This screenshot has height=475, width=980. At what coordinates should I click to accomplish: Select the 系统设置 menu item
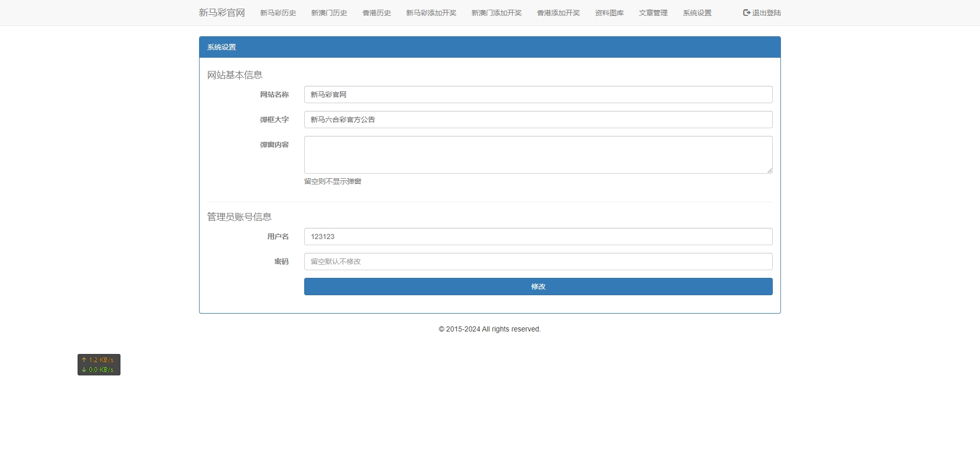(x=697, y=13)
